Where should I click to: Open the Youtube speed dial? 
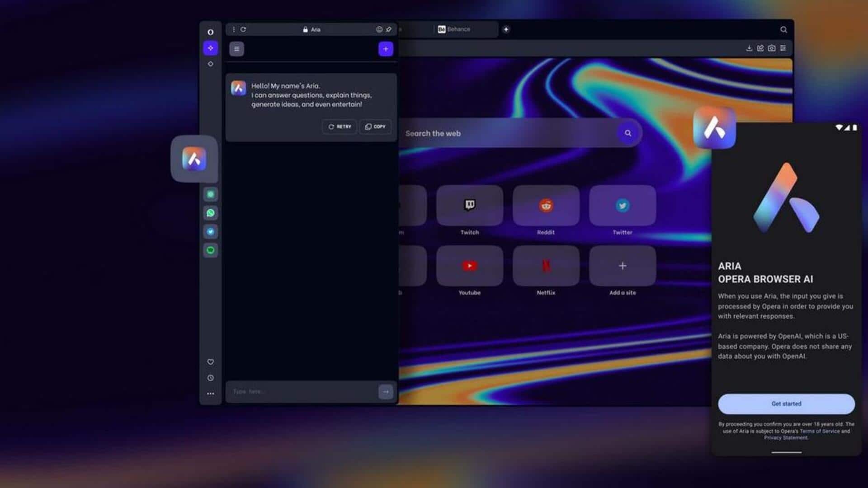[x=470, y=266]
